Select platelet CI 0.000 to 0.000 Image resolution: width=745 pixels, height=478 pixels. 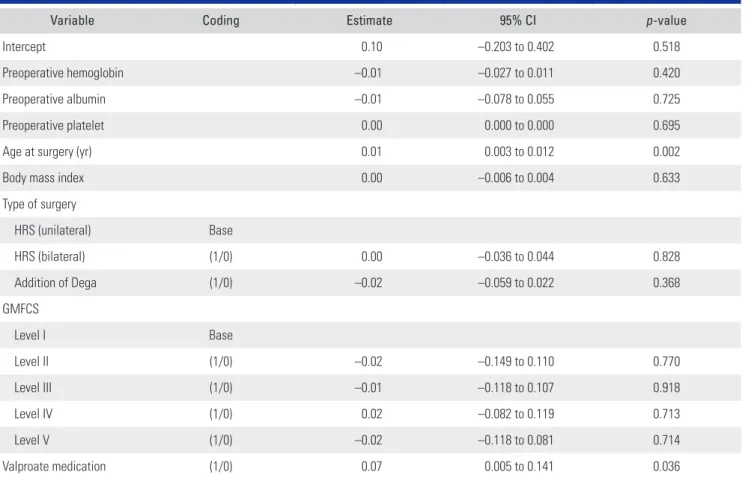point(519,125)
